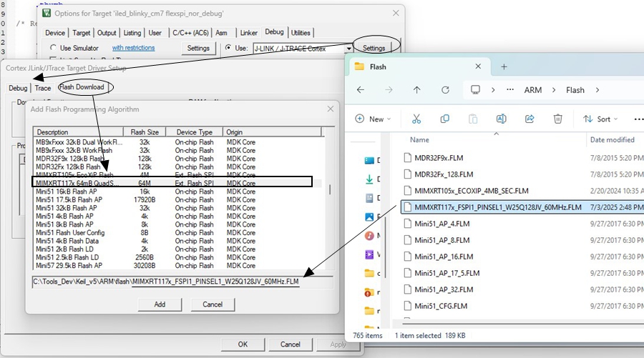This screenshot has width=644, height=358.
Task: Go back in File Explorer
Action: 361,90
